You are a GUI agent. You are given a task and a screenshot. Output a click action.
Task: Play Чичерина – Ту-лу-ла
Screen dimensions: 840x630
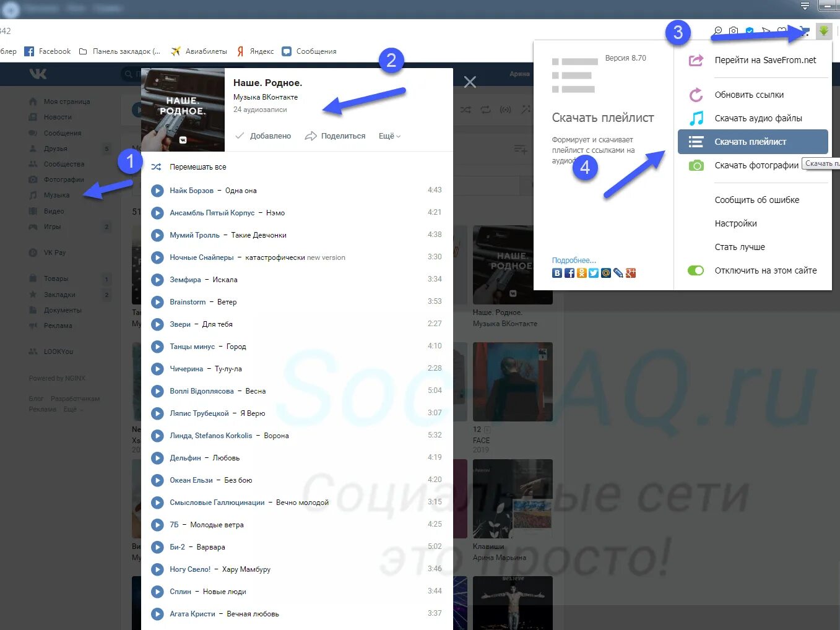[x=157, y=369]
